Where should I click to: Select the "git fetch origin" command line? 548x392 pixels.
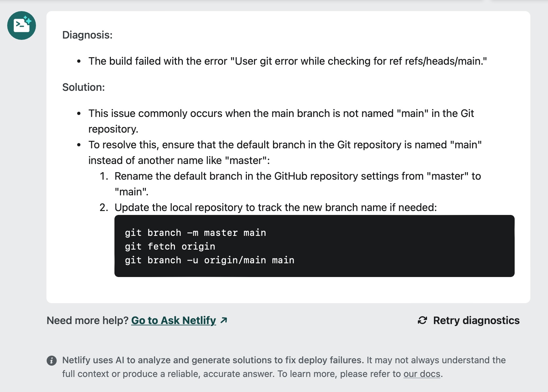[170, 246]
